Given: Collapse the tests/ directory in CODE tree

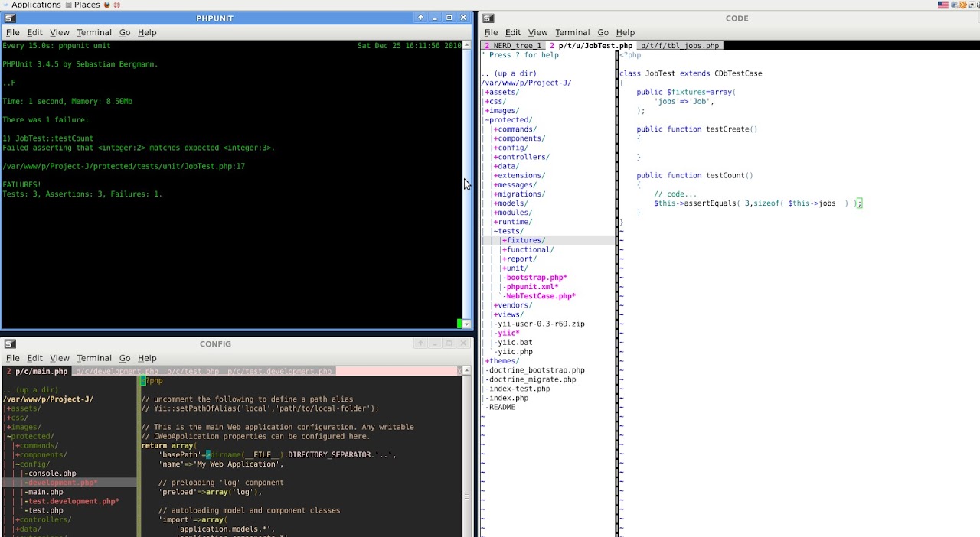Looking at the screenshot, I should point(508,231).
